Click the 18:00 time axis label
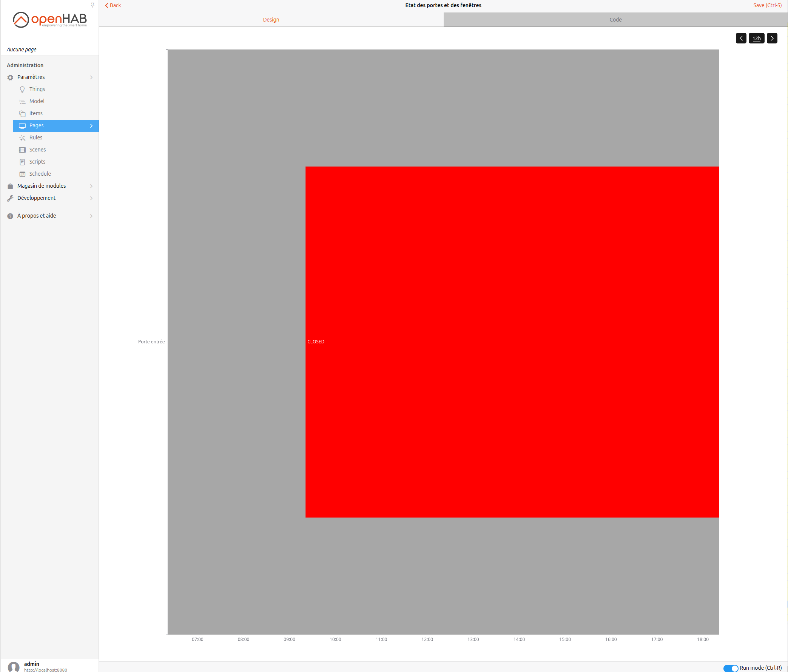Viewport: 788px width, 672px height. point(702,639)
